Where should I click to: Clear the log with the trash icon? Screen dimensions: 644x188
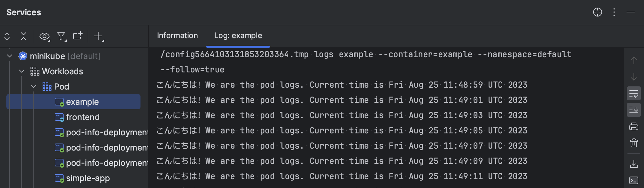634,143
